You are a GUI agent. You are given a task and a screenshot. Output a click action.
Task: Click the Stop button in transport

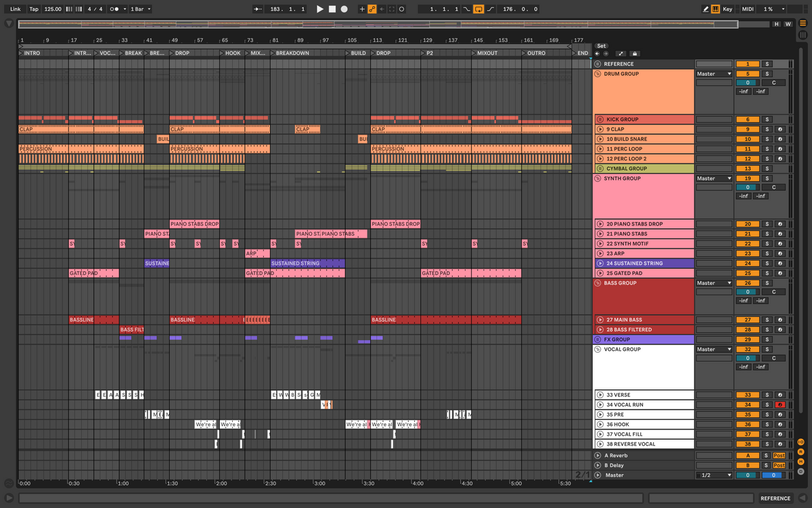click(332, 9)
